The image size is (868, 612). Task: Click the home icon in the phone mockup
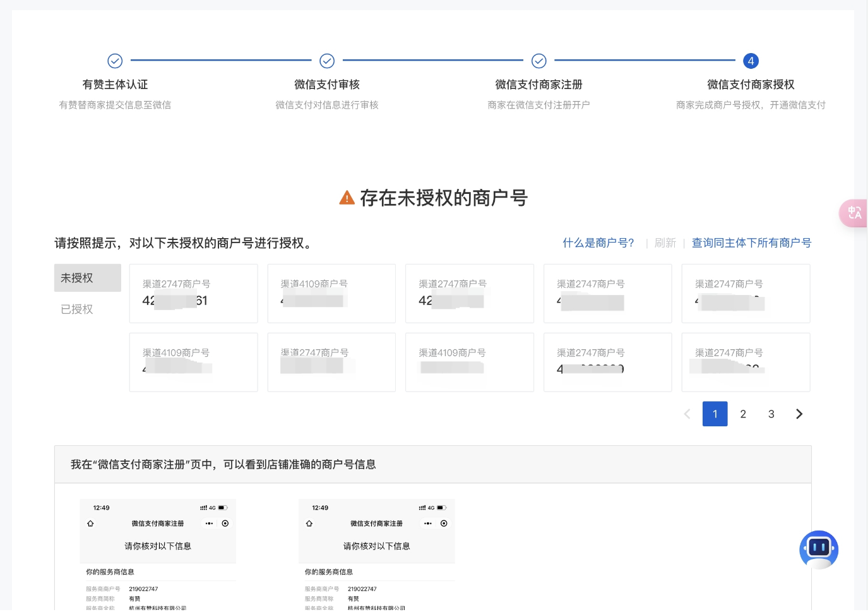tap(90, 524)
